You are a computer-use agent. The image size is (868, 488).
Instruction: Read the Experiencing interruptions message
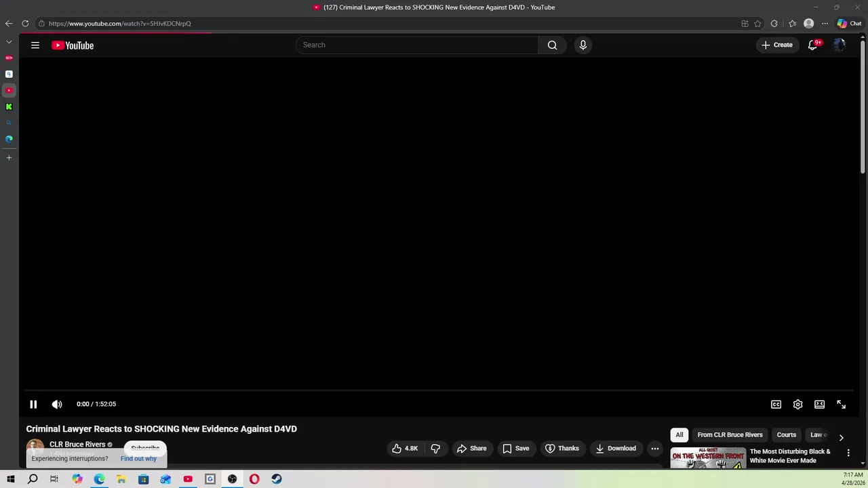[x=70, y=458]
